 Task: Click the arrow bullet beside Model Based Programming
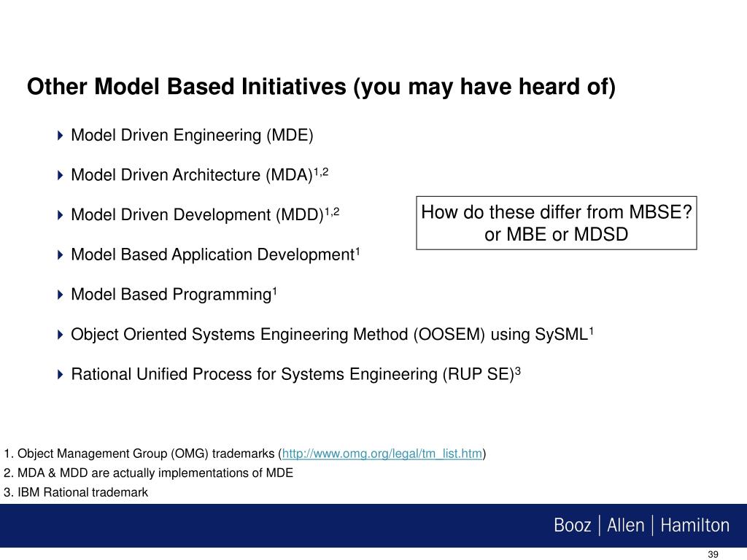pyautogui.click(x=60, y=295)
